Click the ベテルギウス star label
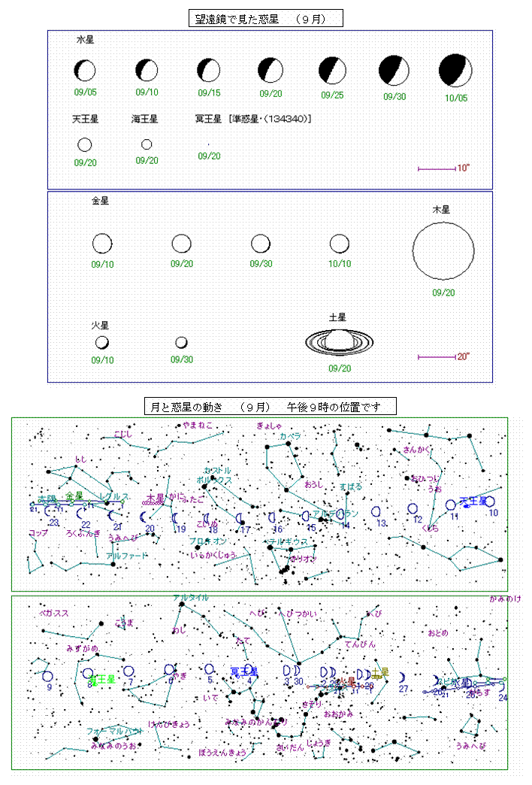This screenshot has height=785, width=532. click(287, 541)
